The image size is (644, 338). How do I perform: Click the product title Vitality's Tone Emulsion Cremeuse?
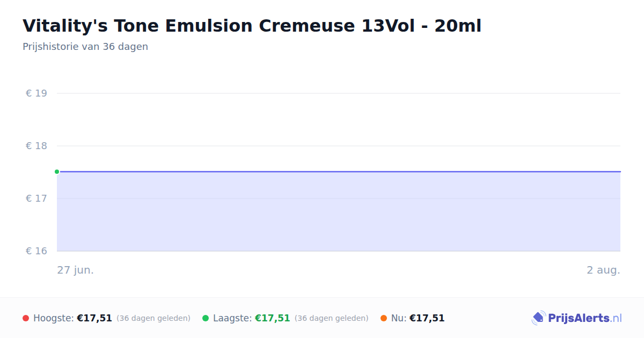tap(252, 26)
